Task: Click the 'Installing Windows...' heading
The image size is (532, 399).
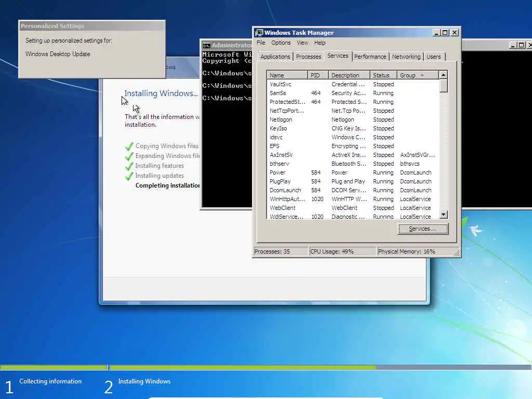Action: (161, 94)
